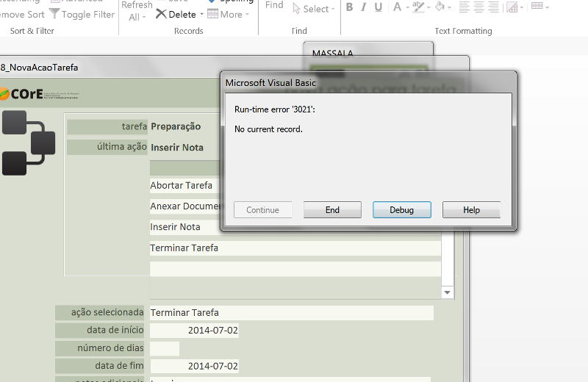Click the data de início field
The height and width of the screenshot is (382, 588).
pyautogui.click(x=194, y=331)
